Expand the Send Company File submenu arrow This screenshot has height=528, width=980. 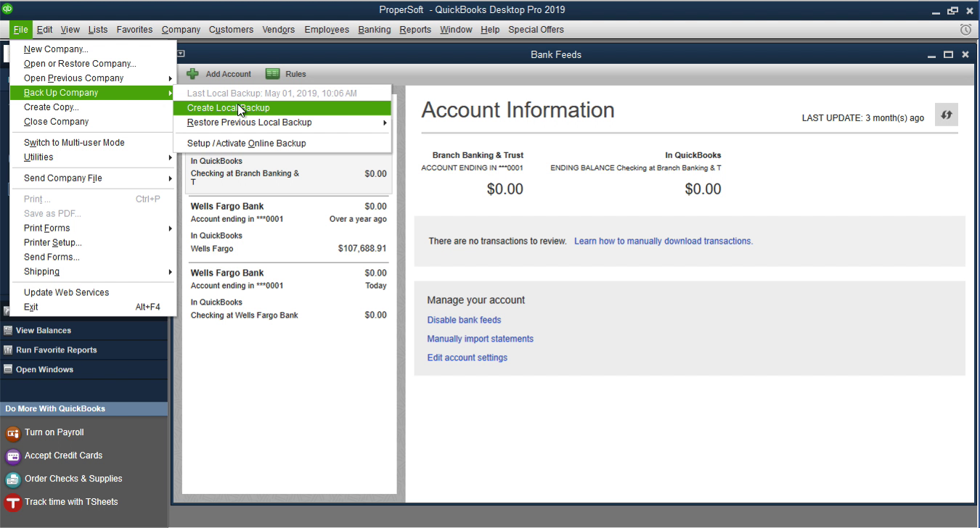tap(171, 178)
